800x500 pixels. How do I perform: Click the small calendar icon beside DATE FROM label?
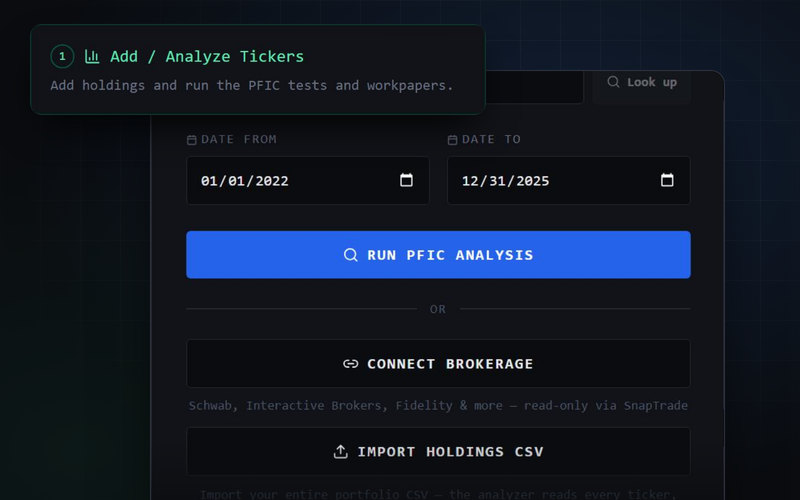tap(192, 140)
